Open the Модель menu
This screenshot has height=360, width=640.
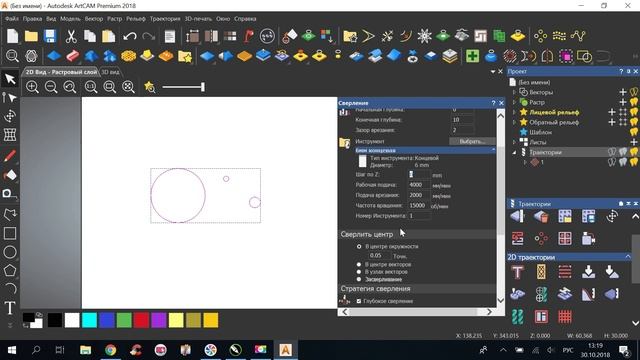click(70, 19)
